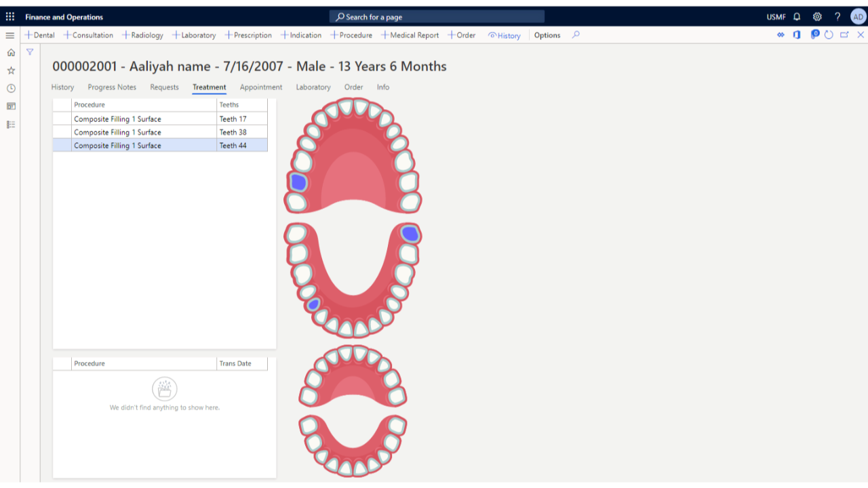Select the Teeth 17 procedure row
Viewport: 868px width, 488px height.
coord(160,119)
